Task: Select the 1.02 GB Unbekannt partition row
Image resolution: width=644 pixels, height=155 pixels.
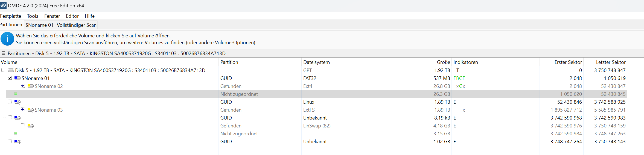Action: click(315, 142)
